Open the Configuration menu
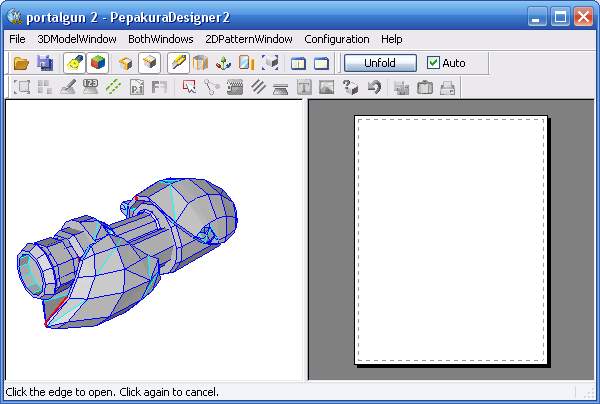This screenshot has width=600, height=404. 337,39
